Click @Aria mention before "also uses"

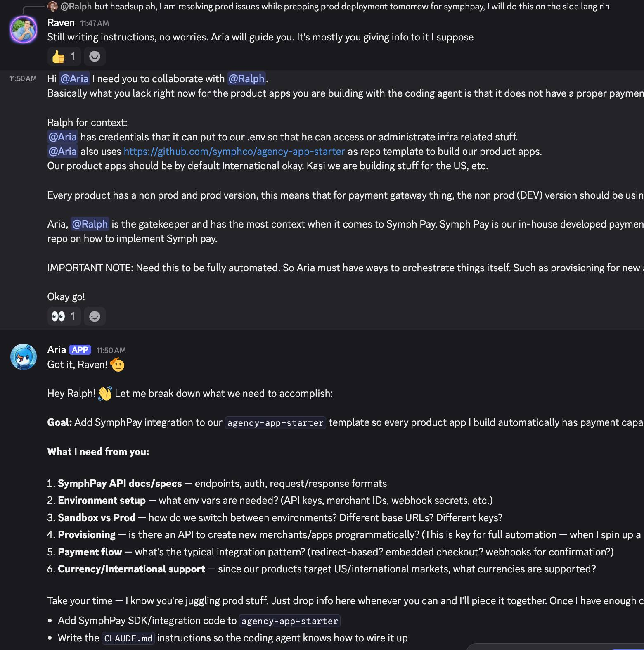(x=62, y=152)
